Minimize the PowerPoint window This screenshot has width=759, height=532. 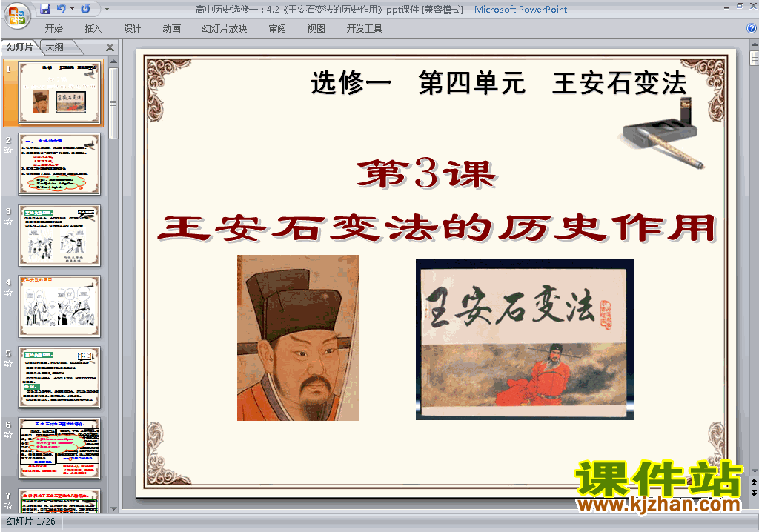pos(726,7)
